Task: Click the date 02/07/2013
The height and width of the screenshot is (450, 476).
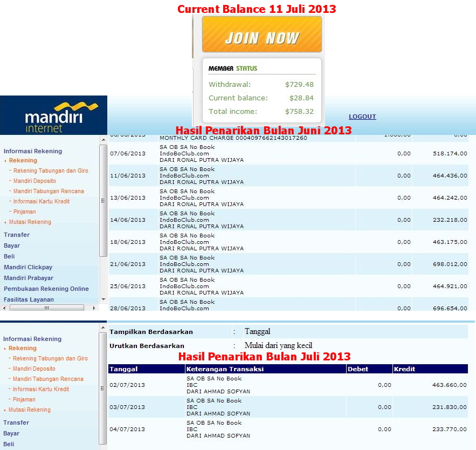Action: 127,385
